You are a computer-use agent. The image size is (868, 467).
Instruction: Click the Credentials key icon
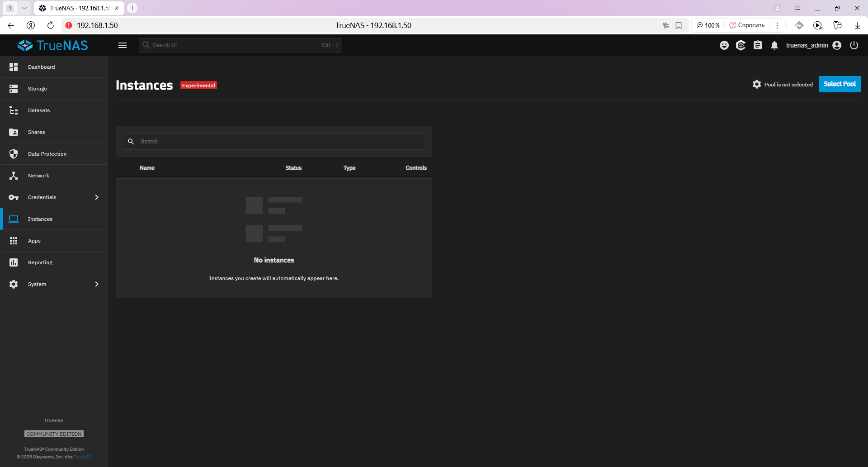[x=14, y=197]
